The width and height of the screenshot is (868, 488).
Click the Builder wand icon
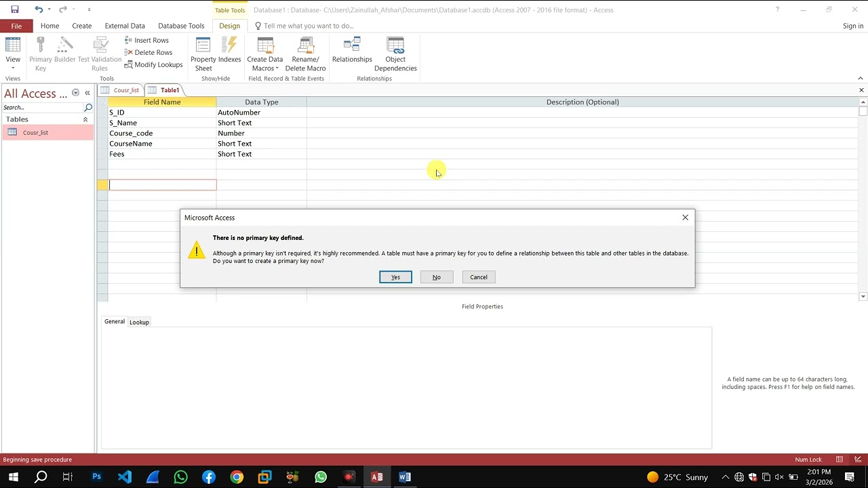point(65,45)
